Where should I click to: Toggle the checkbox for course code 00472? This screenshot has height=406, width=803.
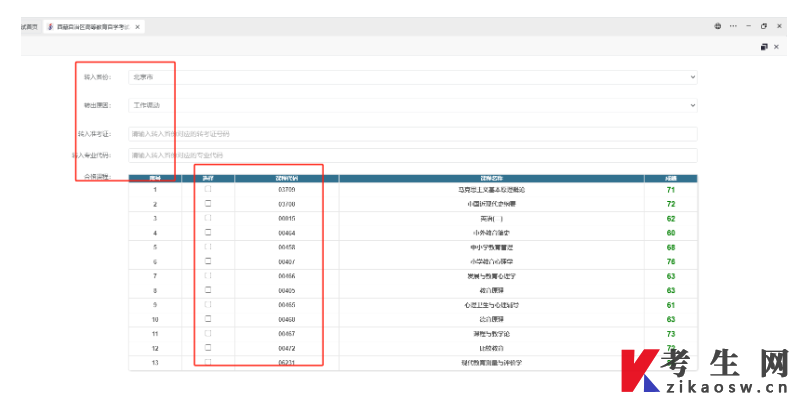[208, 348]
